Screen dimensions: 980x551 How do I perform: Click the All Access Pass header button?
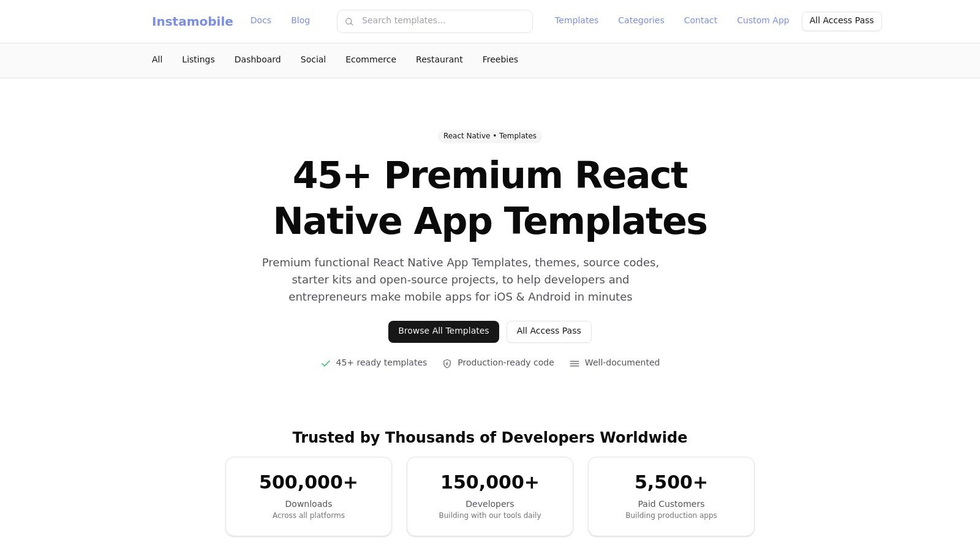pos(842,20)
